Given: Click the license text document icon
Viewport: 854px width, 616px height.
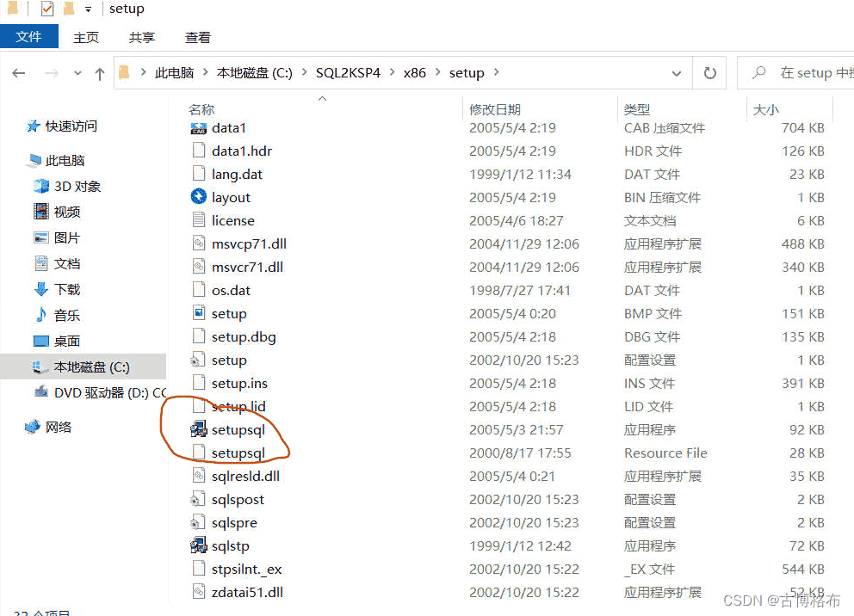Looking at the screenshot, I should [199, 220].
